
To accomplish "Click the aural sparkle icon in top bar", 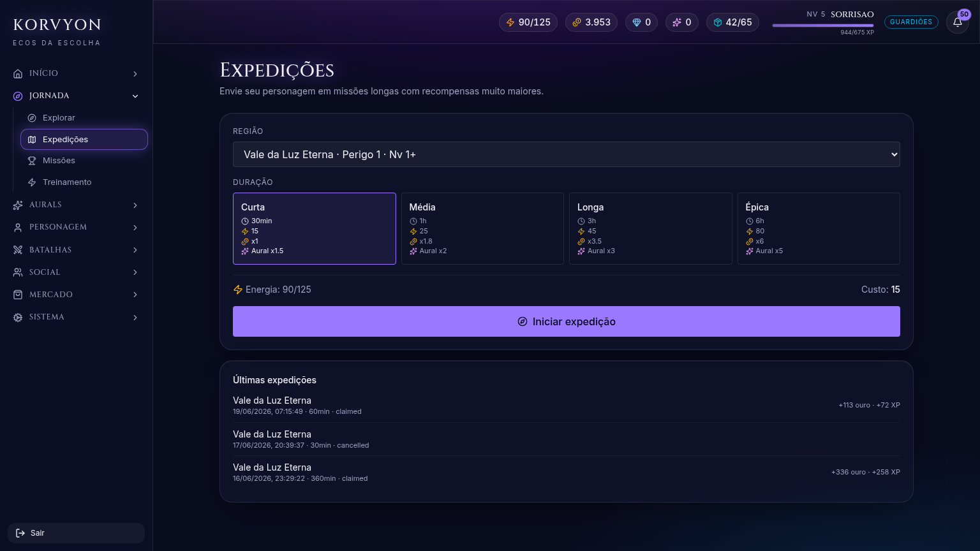I will pos(677,22).
